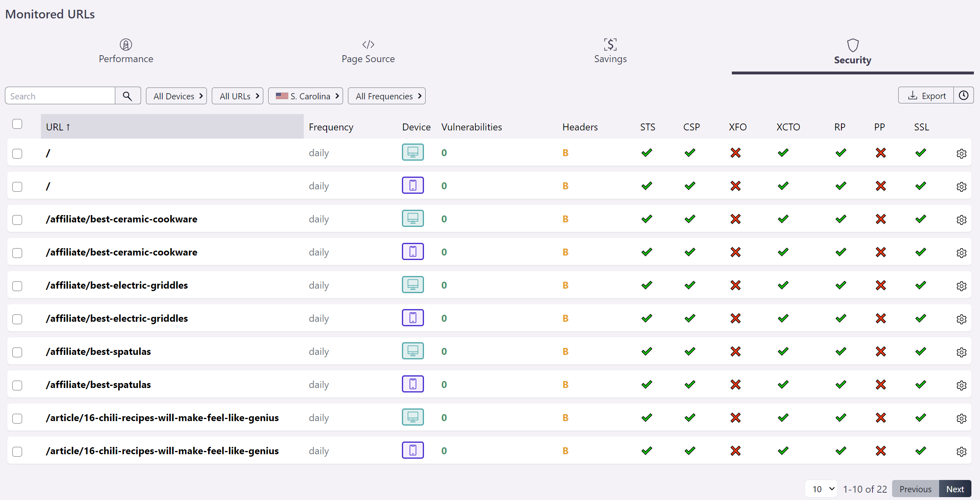Open gear for desktop best-ceramic-cookware row

[x=961, y=220]
